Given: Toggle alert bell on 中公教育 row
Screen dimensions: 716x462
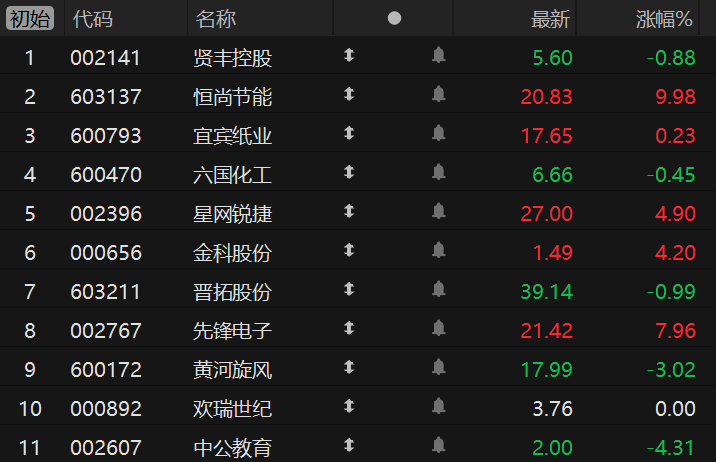Looking at the screenshot, I should point(438,445).
